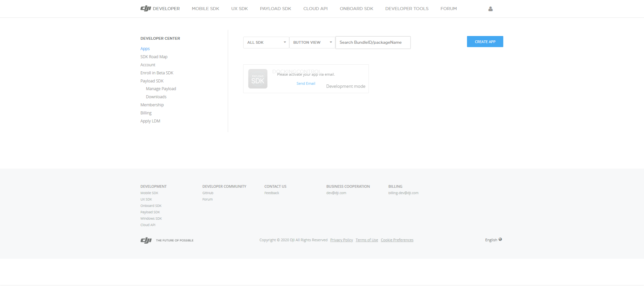Click the DJI Developer logo in header
This screenshot has width=644, height=286.
click(x=160, y=9)
